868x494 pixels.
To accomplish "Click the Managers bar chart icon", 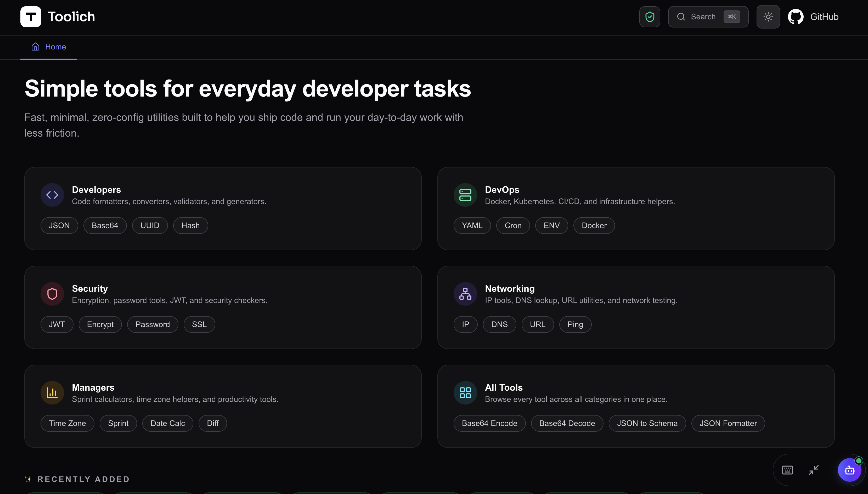I will point(52,392).
